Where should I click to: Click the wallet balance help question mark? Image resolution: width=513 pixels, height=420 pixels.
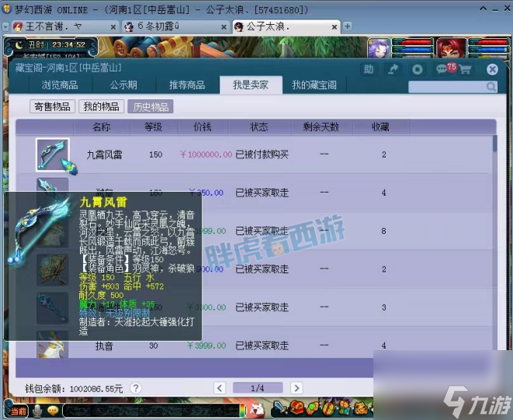pos(136,388)
